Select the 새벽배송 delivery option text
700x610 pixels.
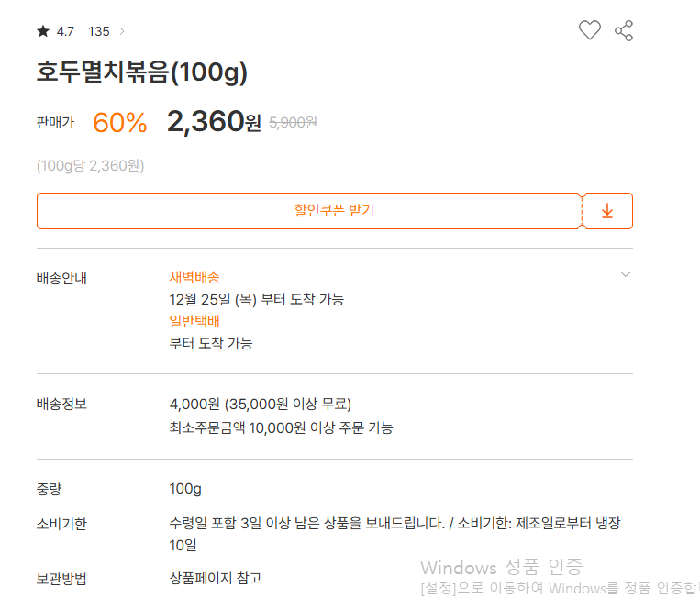pyautogui.click(x=194, y=277)
